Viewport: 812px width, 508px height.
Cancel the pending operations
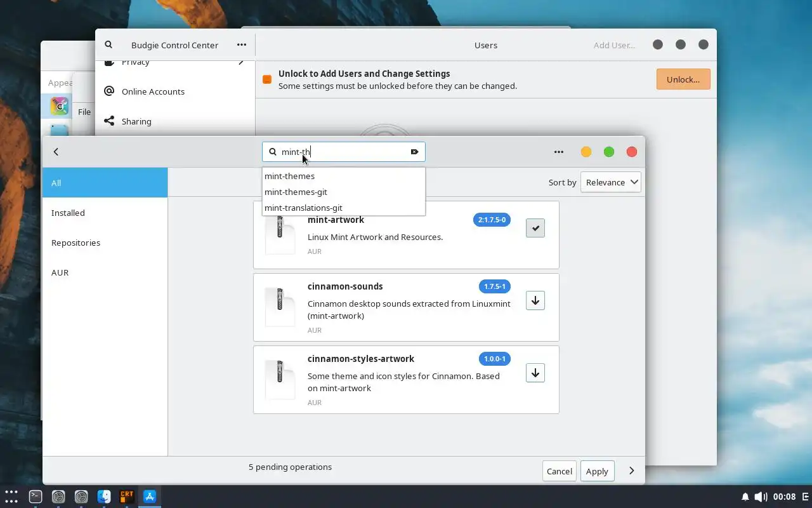[x=560, y=471]
